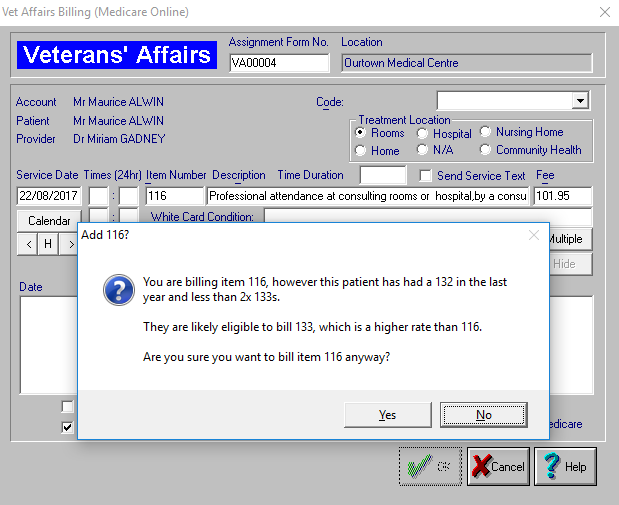Click the Time Duration input box

click(x=383, y=175)
